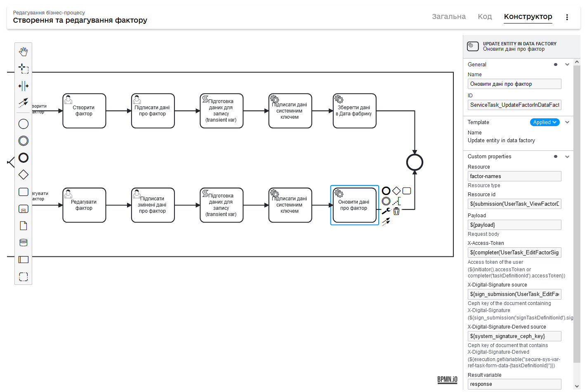Create an intermediate event from the palette
Screen dimensions: 587x392
24,141
